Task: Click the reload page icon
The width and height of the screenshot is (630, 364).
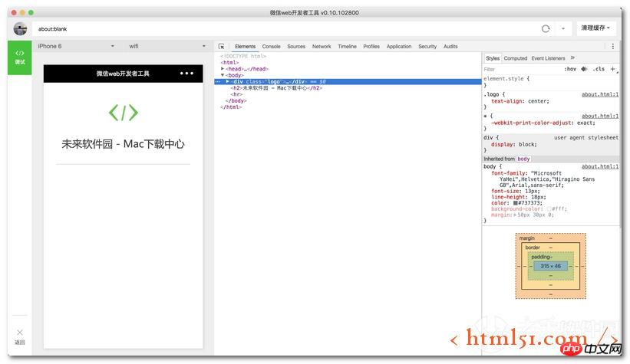Action: (546, 28)
